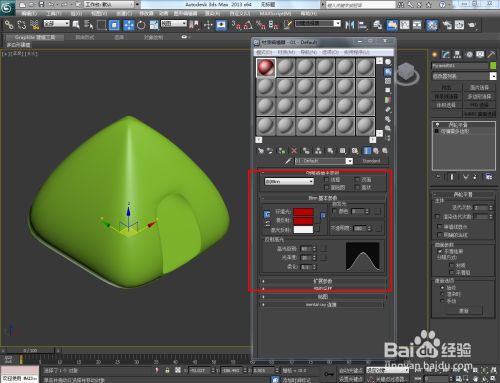Toggle the self-illumination 颜色 checkbox
This screenshot has width=500, height=383.
335,211
